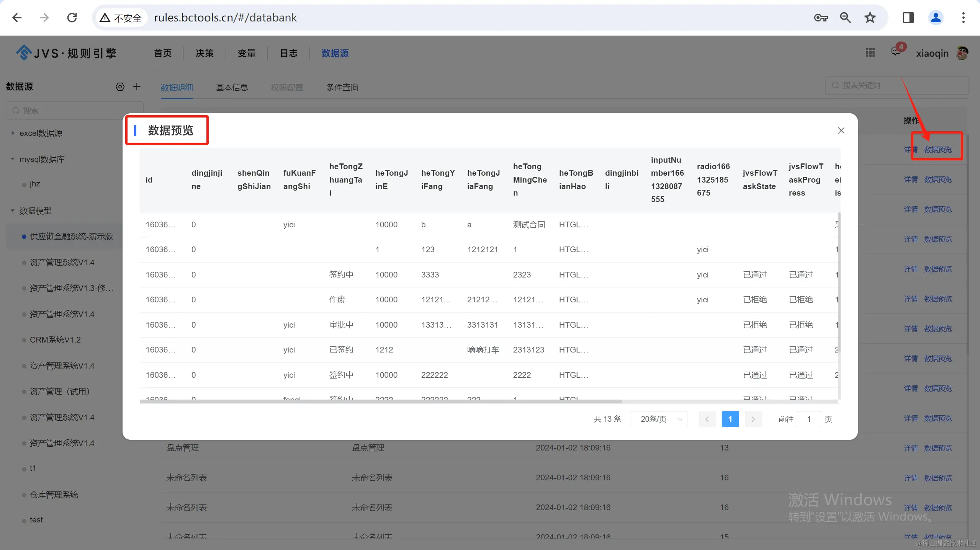Click the add data source plus icon
The width and height of the screenshot is (980, 550).
click(x=137, y=86)
